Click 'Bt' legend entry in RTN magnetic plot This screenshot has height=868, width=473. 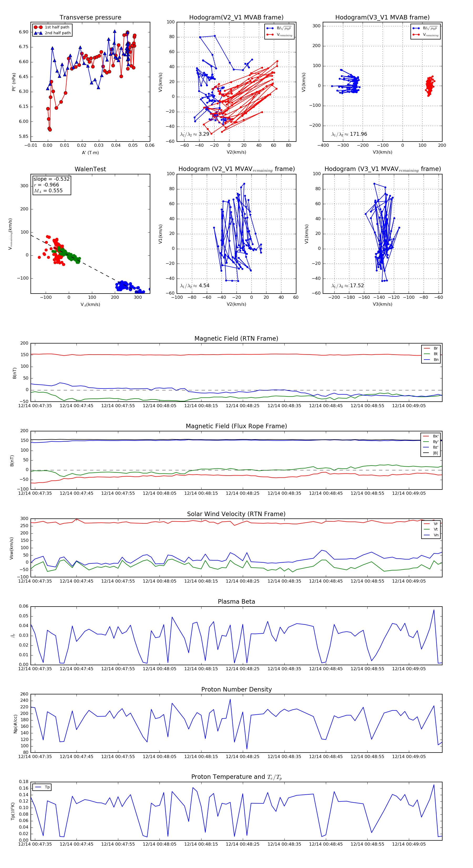pyautogui.click(x=431, y=354)
